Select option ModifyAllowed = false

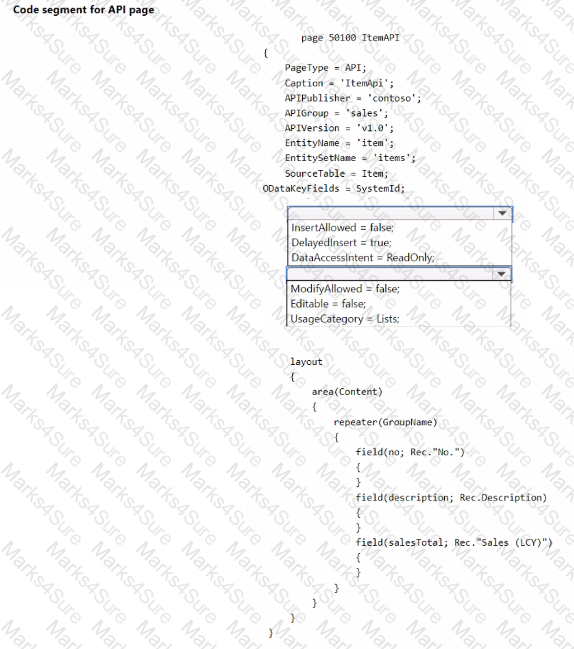point(345,288)
